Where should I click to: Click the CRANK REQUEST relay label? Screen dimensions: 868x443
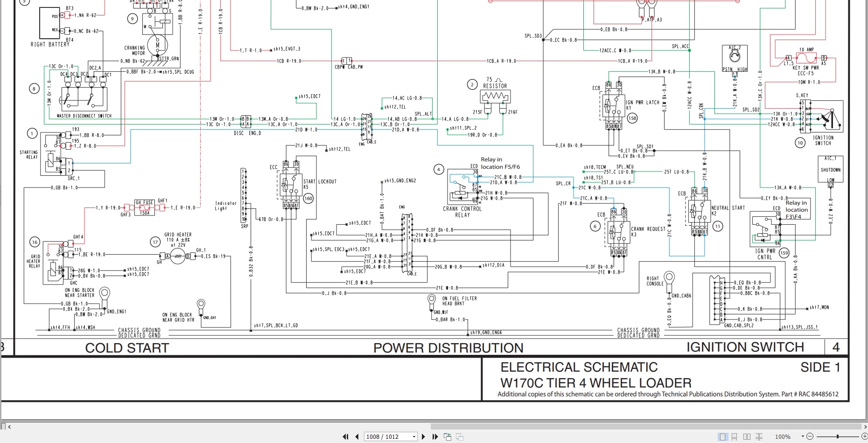648,229
